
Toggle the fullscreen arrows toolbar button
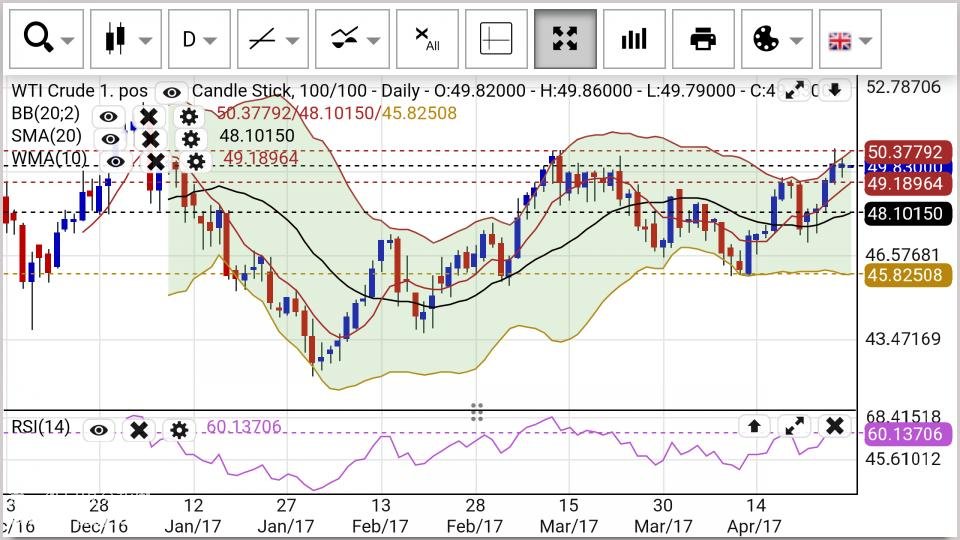click(565, 40)
